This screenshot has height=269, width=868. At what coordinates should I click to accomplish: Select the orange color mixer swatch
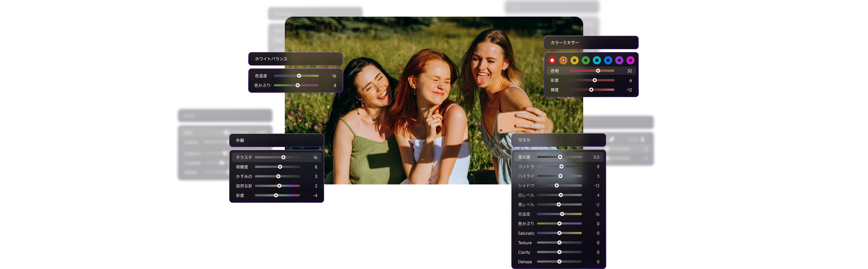tap(563, 60)
